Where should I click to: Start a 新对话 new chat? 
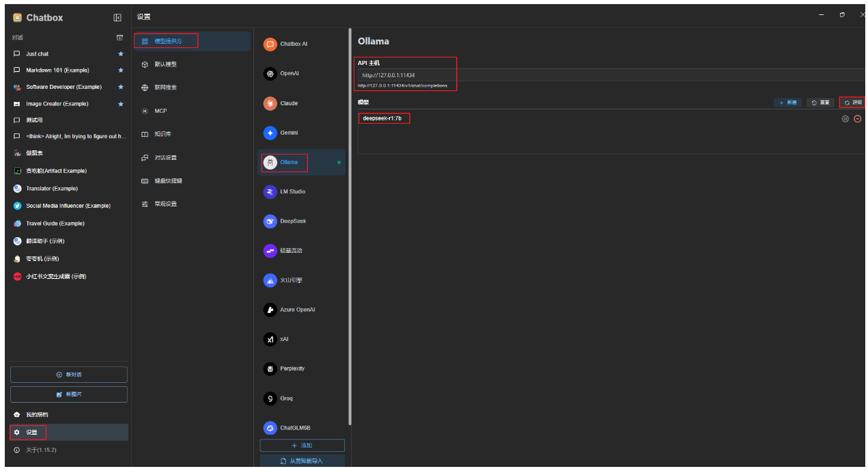click(68, 375)
